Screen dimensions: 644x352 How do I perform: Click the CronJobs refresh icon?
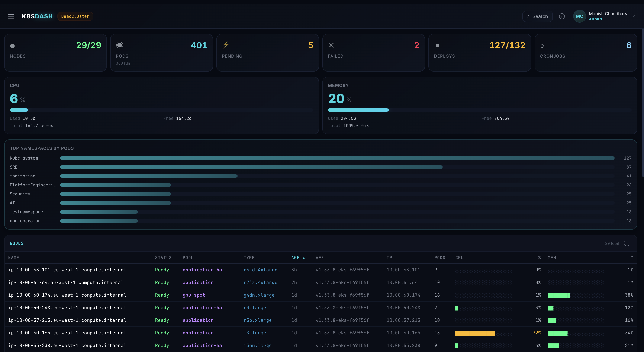[543, 46]
